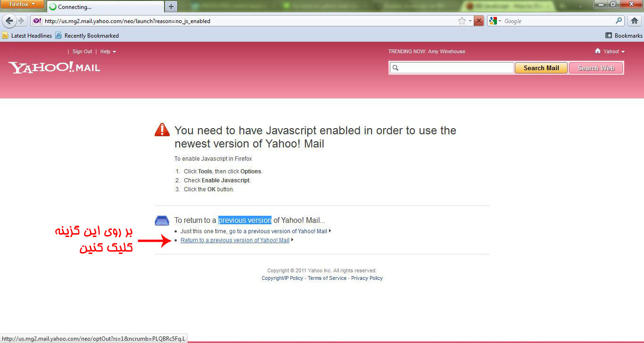Viewport: 644px width, 343px height.
Task: Click the Yahoo site favicon in address bar
Action: 37,21
